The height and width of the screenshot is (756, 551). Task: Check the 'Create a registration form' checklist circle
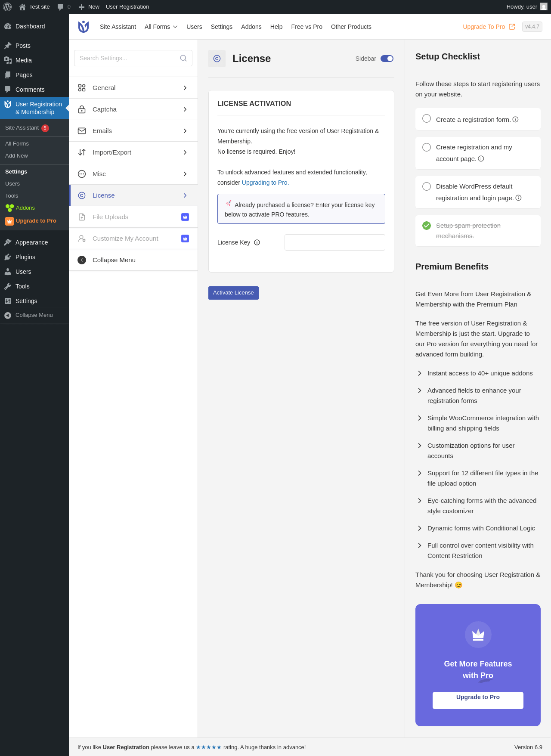click(427, 118)
